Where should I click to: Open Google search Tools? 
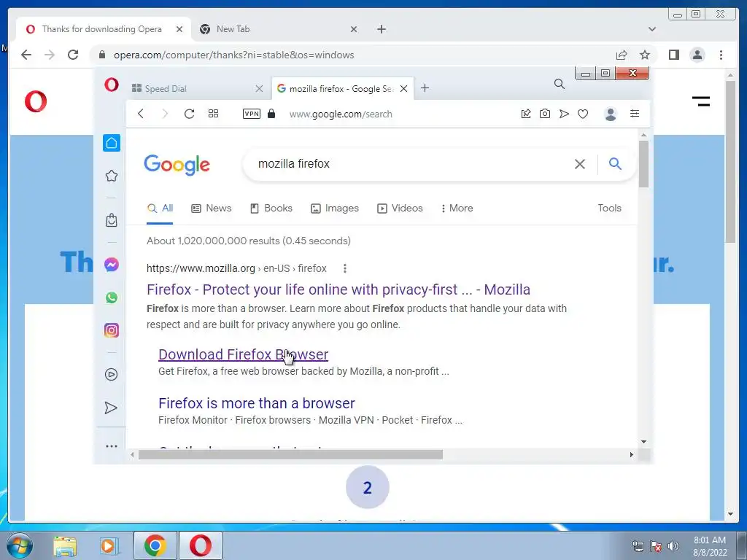(x=609, y=208)
